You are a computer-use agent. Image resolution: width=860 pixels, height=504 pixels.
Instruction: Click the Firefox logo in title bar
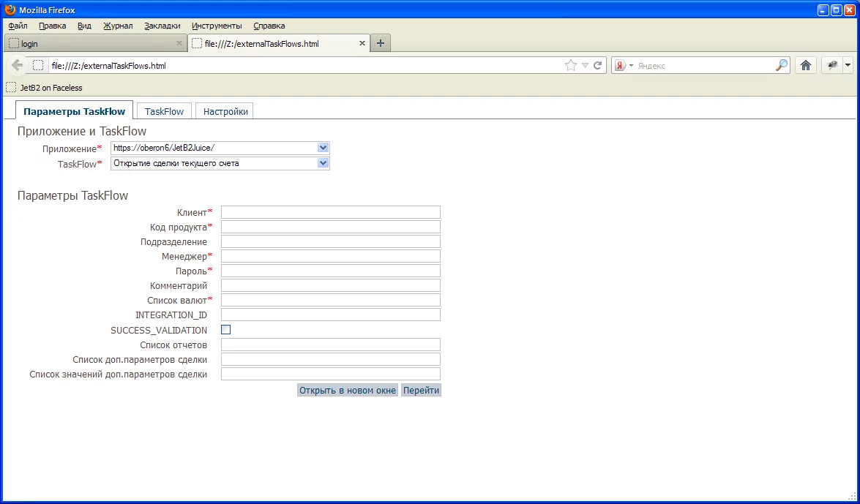pyautogui.click(x=10, y=10)
